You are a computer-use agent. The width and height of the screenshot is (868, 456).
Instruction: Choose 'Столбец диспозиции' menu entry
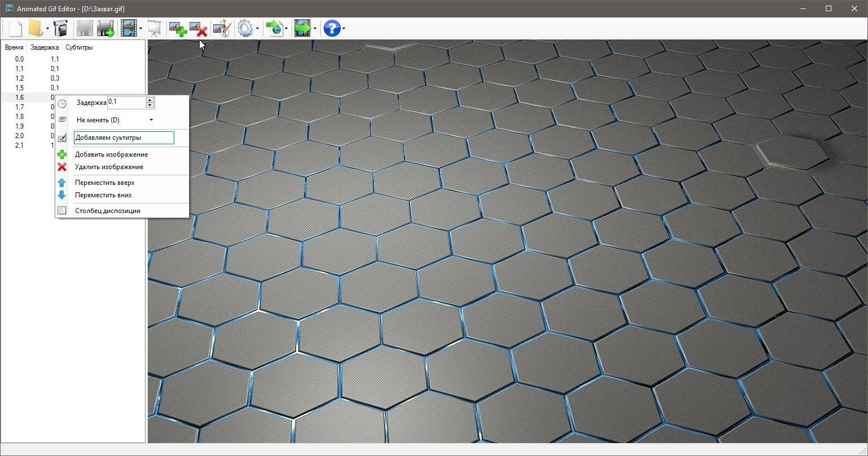click(x=108, y=211)
